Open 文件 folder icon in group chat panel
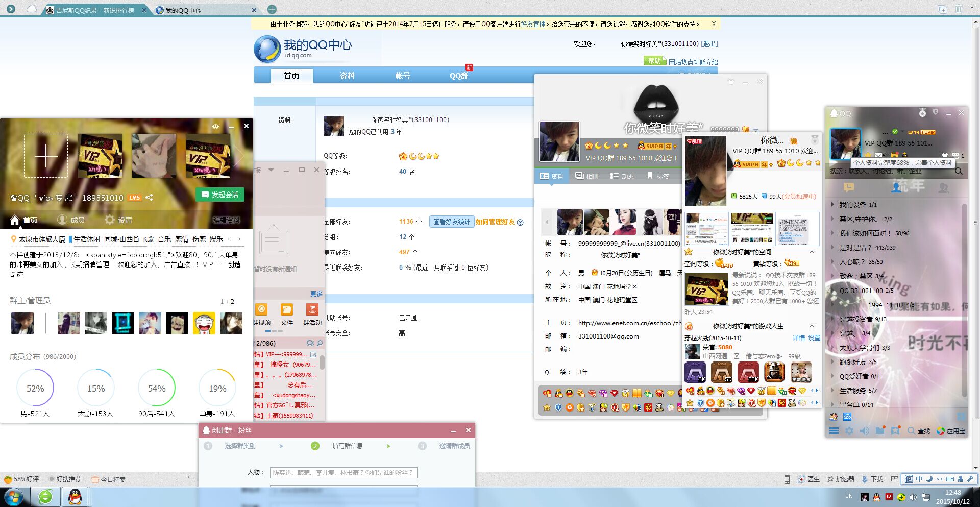 (287, 309)
